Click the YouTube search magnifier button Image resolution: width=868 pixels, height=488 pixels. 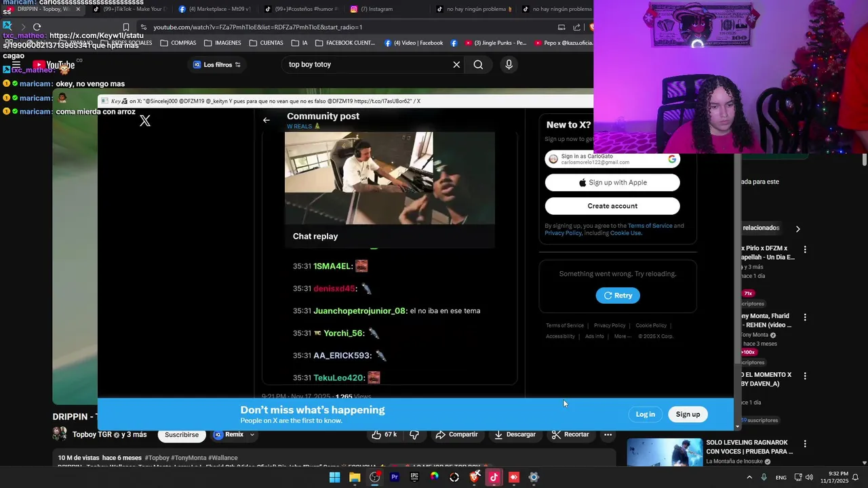point(478,64)
